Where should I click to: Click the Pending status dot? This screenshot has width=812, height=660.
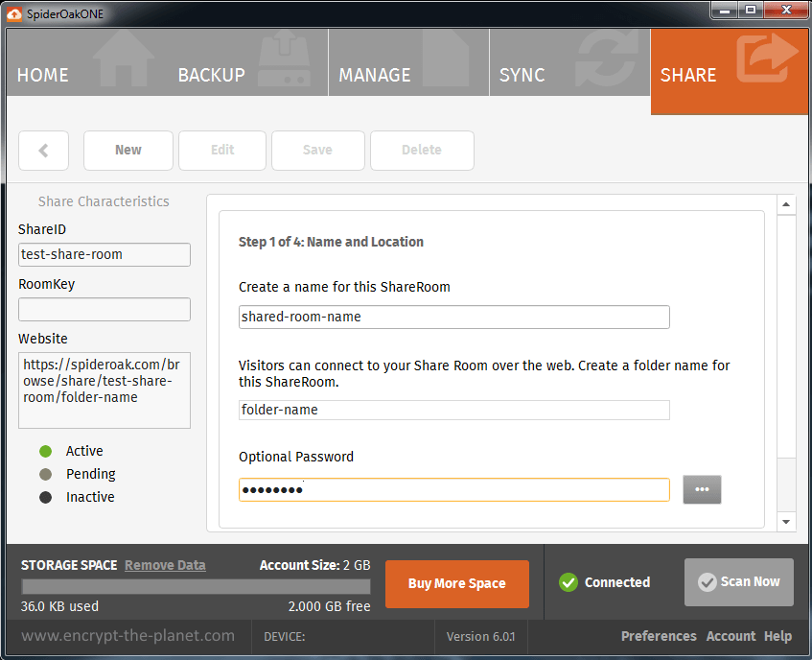point(46,474)
